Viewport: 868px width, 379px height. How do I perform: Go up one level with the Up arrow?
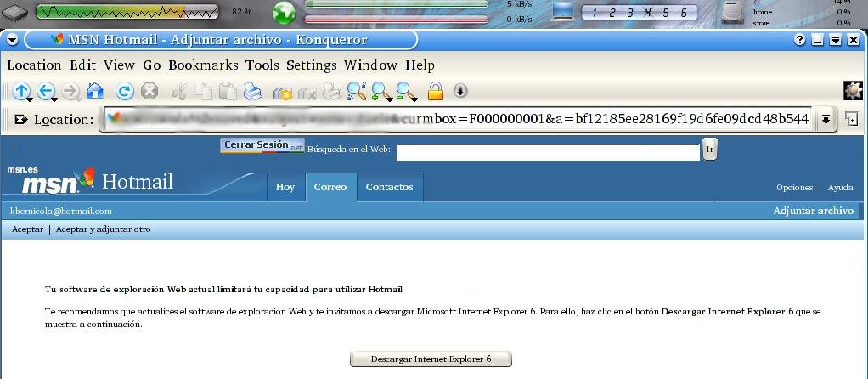coord(20,90)
